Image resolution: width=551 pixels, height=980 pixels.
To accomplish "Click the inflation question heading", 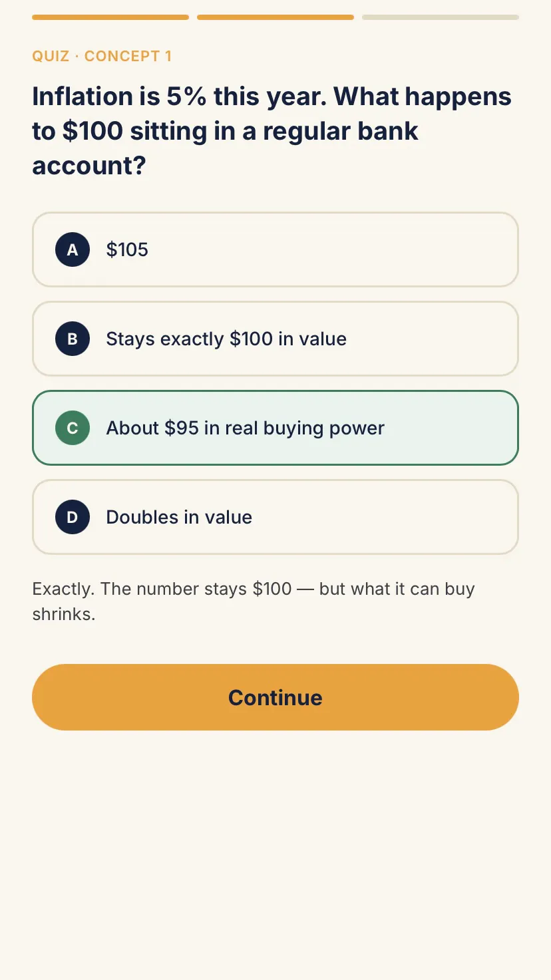I will point(272,131).
